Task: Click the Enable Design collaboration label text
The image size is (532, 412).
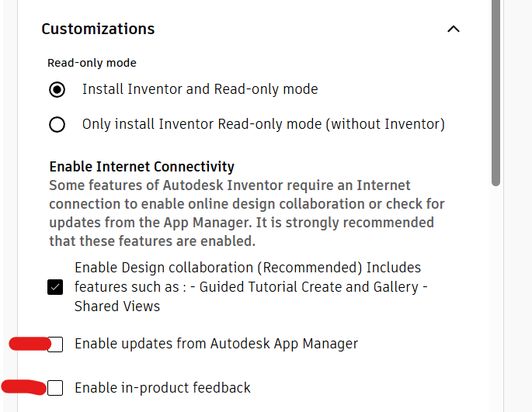Action: [x=247, y=268]
